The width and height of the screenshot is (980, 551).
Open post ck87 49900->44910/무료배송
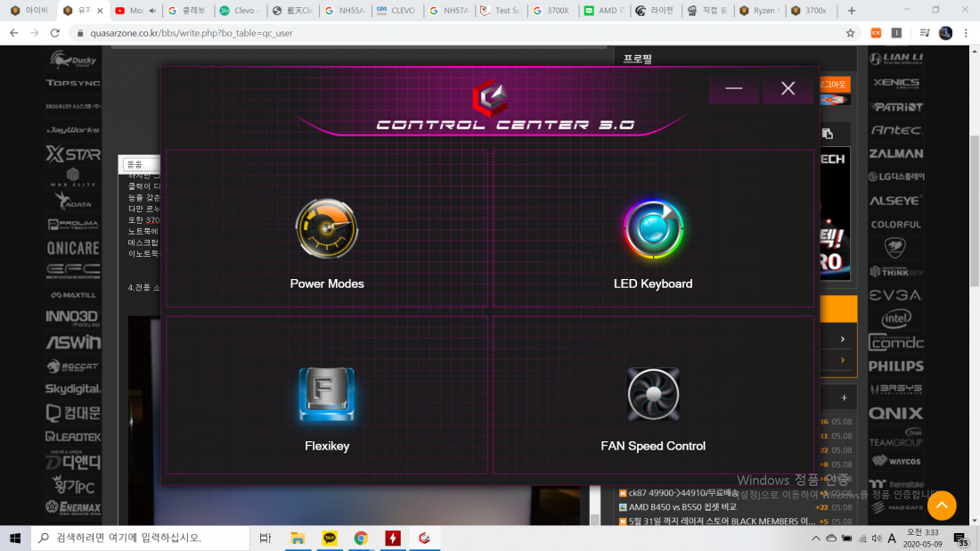pyautogui.click(x=683, y=493)
